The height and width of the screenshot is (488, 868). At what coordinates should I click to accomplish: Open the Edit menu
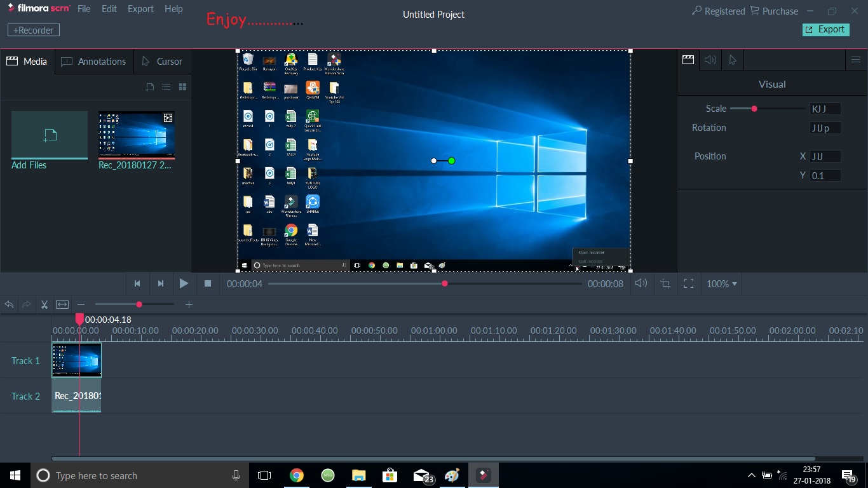(109, 9)
